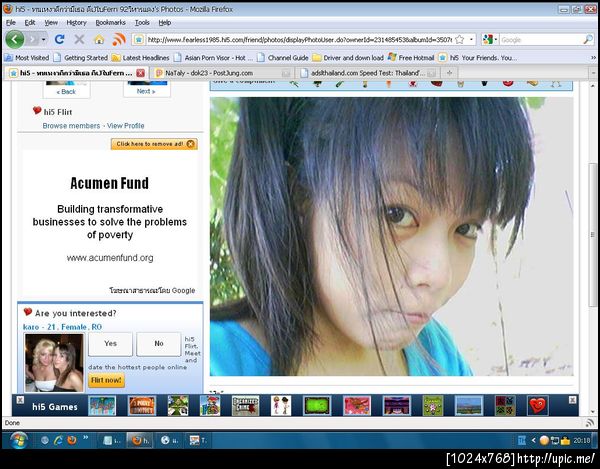Open the Channel Guide bookmark
This screenshot has height=469, width=600.
click(x=283, y=58)
